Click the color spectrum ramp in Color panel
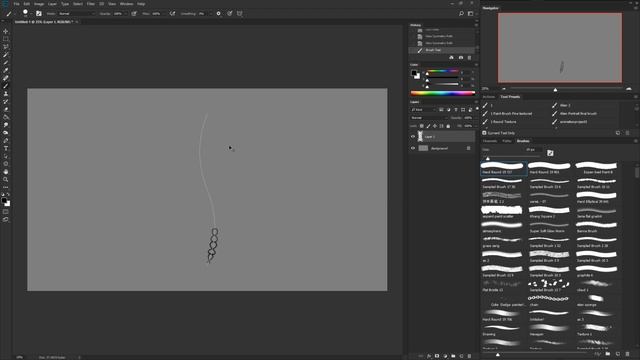 [x=442, y=93]
